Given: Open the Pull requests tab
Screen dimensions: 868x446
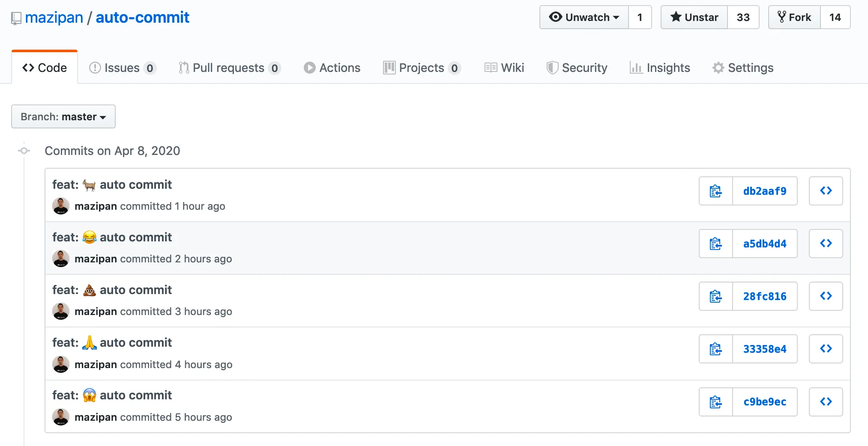Looking at the screenshot, I should click(229, 68).
